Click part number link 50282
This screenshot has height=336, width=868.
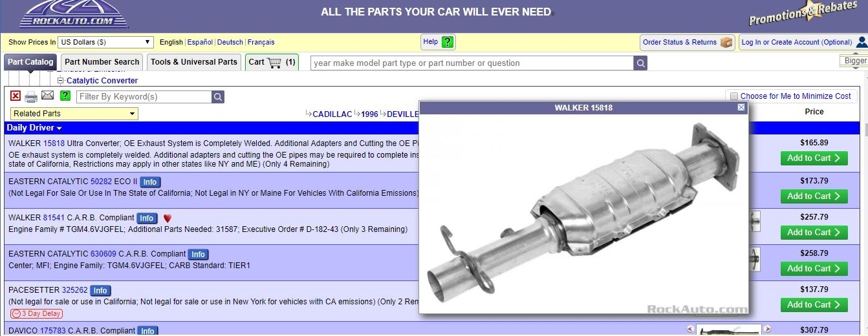click(101, 182)
